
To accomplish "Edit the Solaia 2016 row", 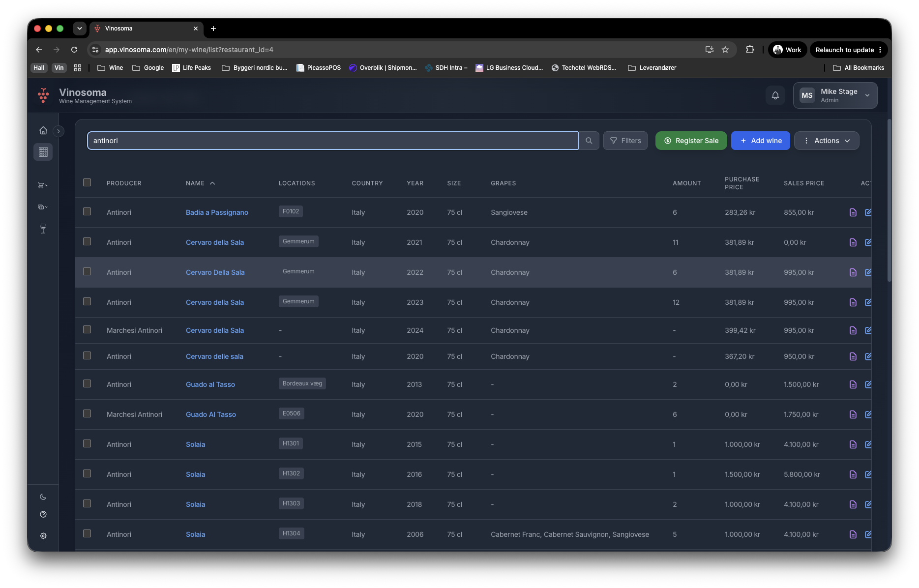I will pos(868,474).
